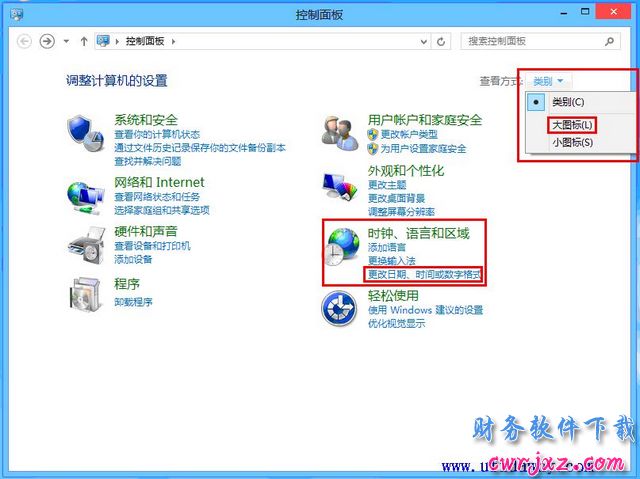Open Programs disc box icon
This screenshot has width=640, height=479.
[85, 294]
